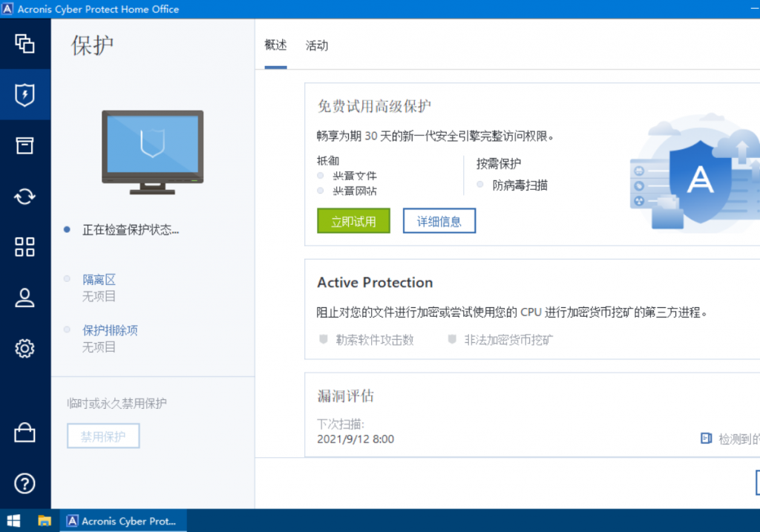Screen dimensions: 760x532
Task: Open the Tools grid icon in the sidebar
Action: [x=24, y=246]
